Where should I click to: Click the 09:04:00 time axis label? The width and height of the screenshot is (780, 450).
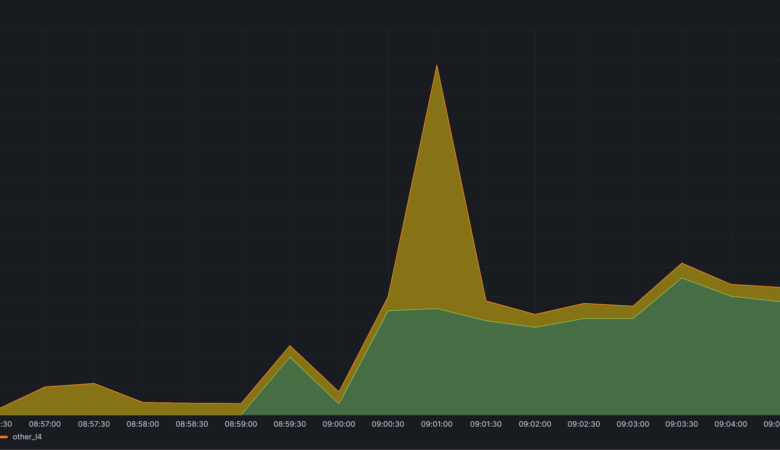click(x=731, y=424)
